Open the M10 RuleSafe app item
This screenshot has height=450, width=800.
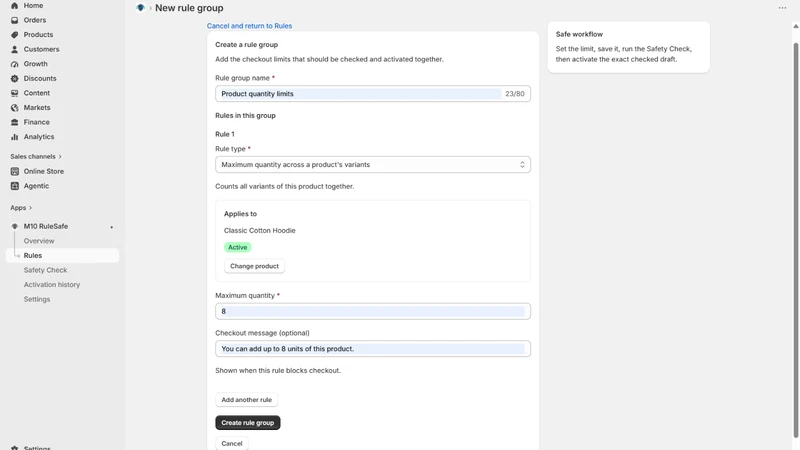click(x=45, y=227)
